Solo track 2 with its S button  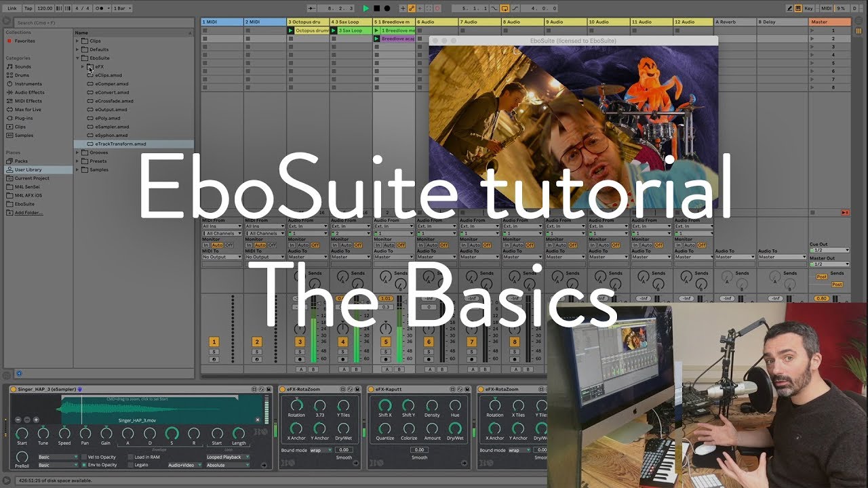(257, 352)
